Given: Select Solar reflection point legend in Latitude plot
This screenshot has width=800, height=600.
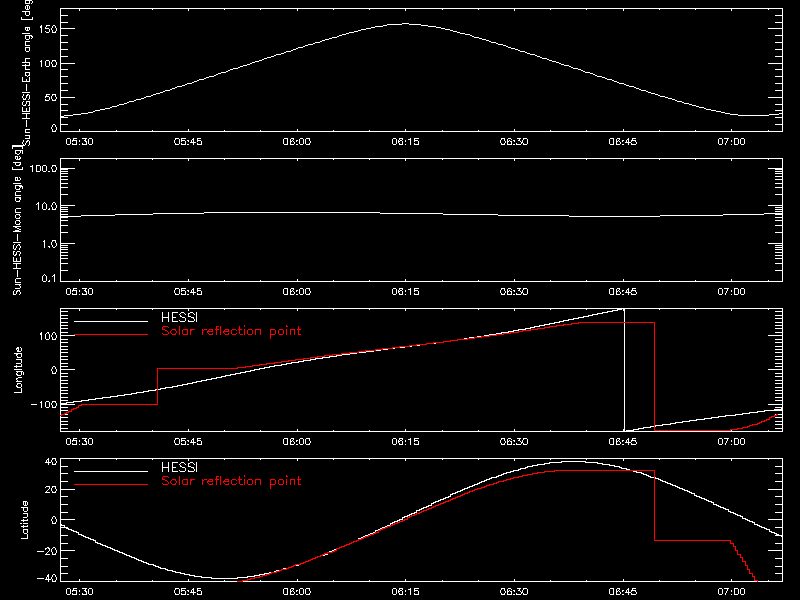Looking at the screenshot, I should pyautogui.click(x=231, y=481).
